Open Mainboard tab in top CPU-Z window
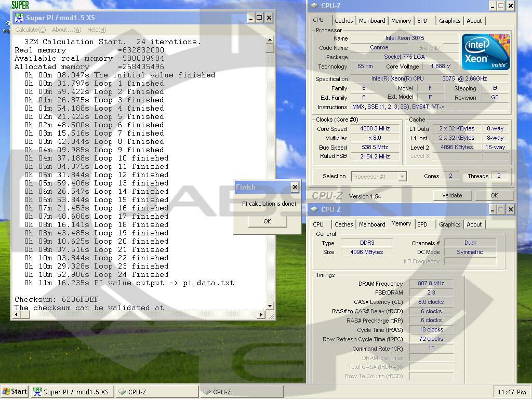Image resolution: width=532 pixels, height=399 pixels. [372, 21]
